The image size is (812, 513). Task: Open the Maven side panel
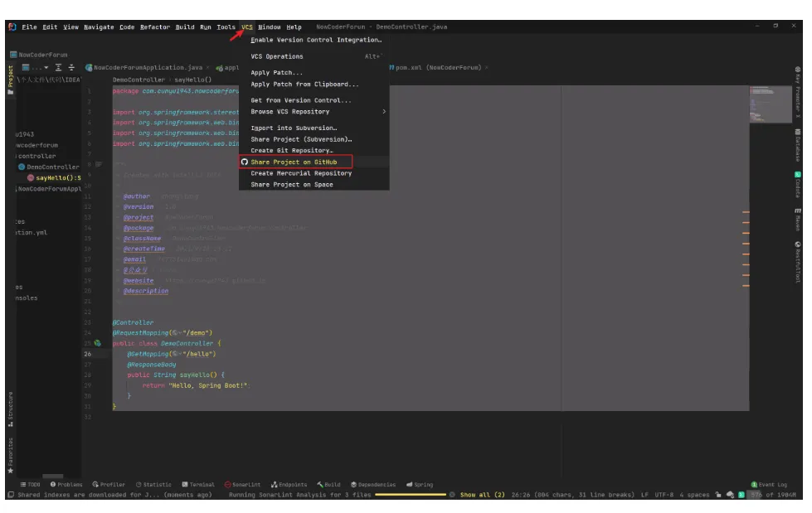pos(798,220)
